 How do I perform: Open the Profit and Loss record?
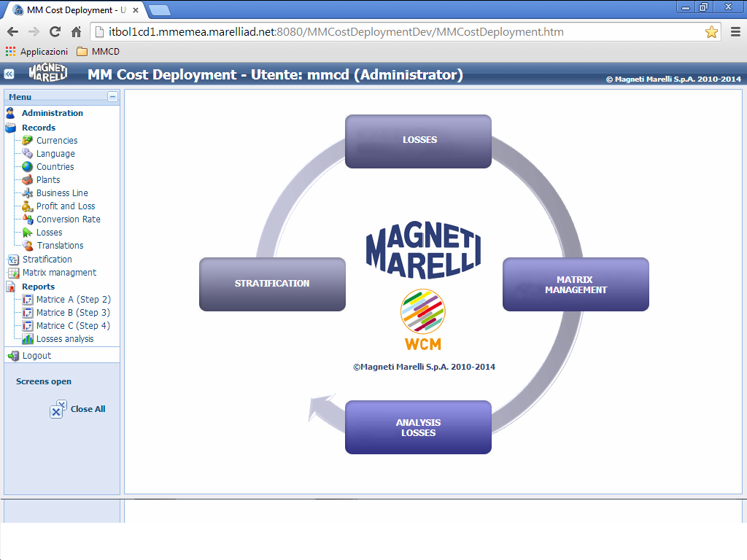[x=66, y=206]
